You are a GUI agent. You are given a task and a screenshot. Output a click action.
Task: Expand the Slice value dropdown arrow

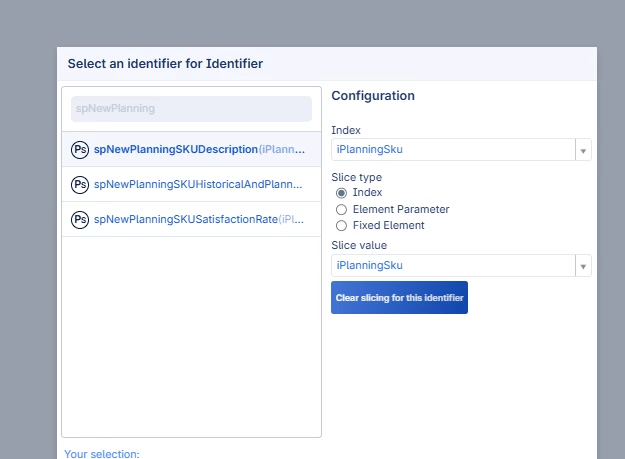[x=584, y=266]
